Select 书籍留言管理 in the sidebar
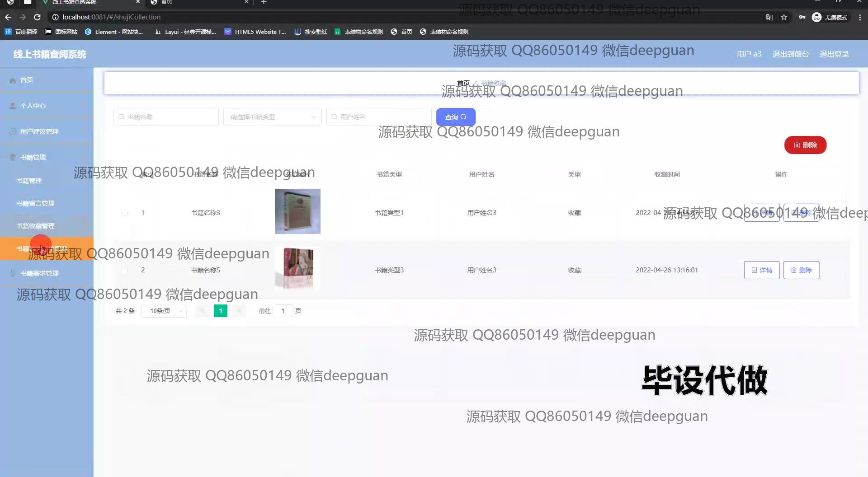Screen dimensions: 868x477 tap(35, 203)
